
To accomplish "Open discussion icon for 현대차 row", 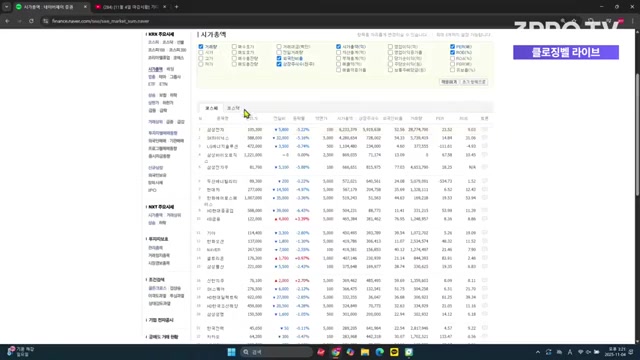I will (x=484, y=189).
